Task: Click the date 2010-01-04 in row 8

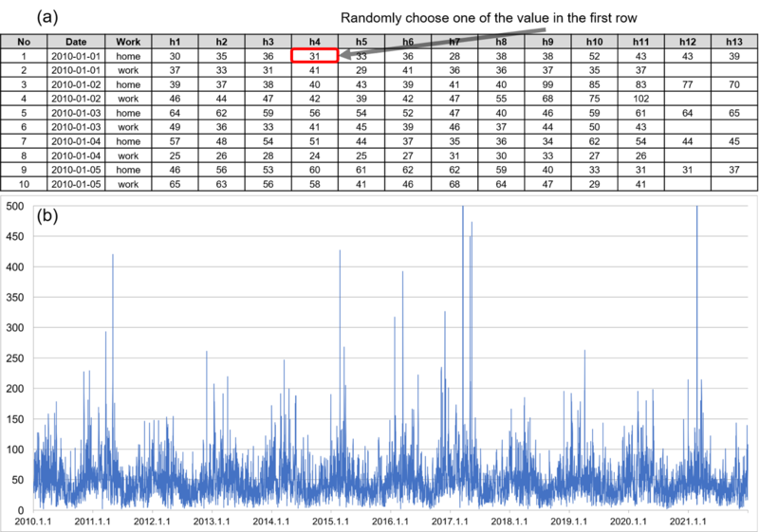Action: [76, 156]
